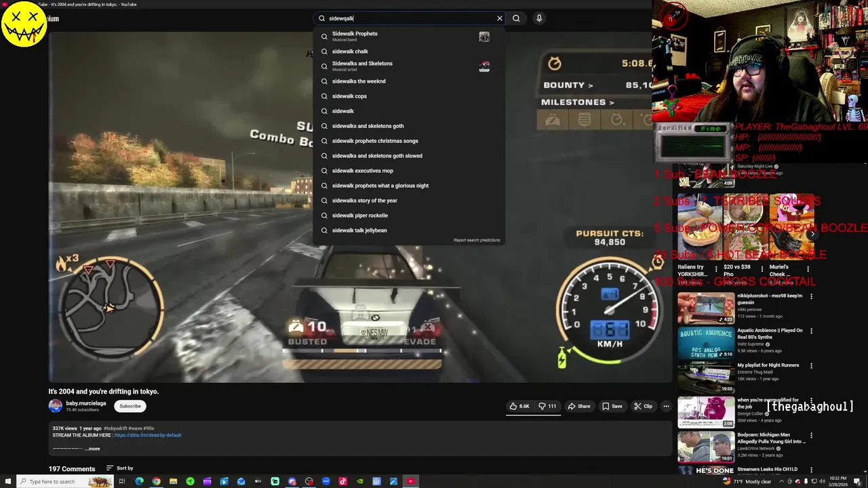Choose the 'sidewalk chalk' suggestion
Screen dimensions: 868x488
point(408,52)
